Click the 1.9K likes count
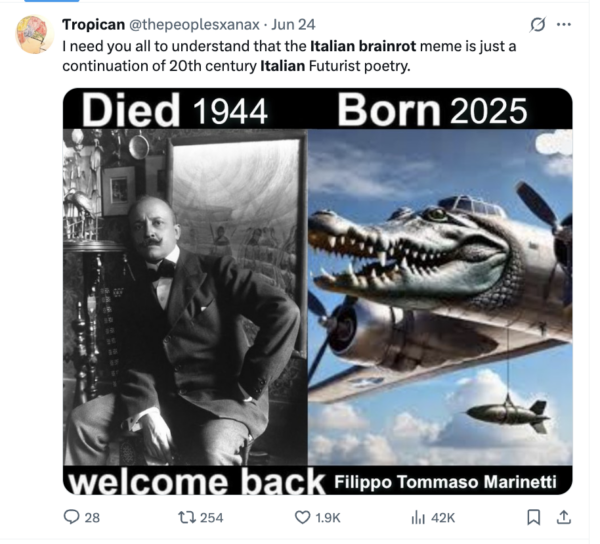This screenshot has height=544, width=600. click(x=329, y=517)
